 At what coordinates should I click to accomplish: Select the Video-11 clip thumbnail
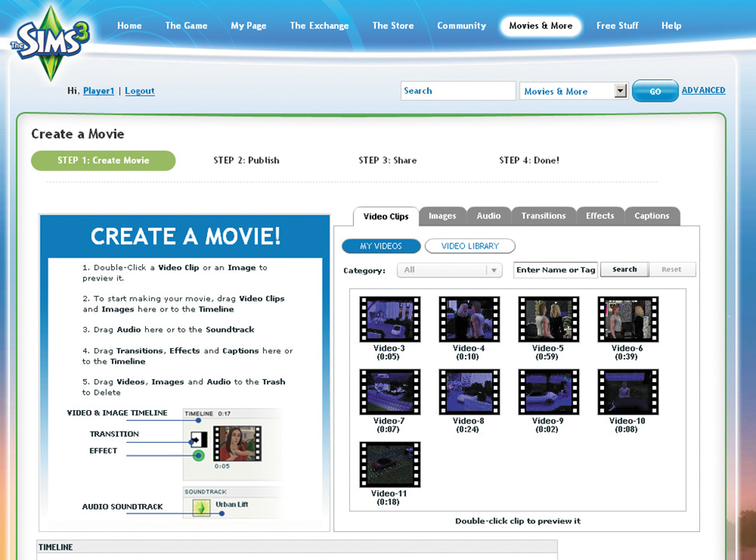(390, 464)
